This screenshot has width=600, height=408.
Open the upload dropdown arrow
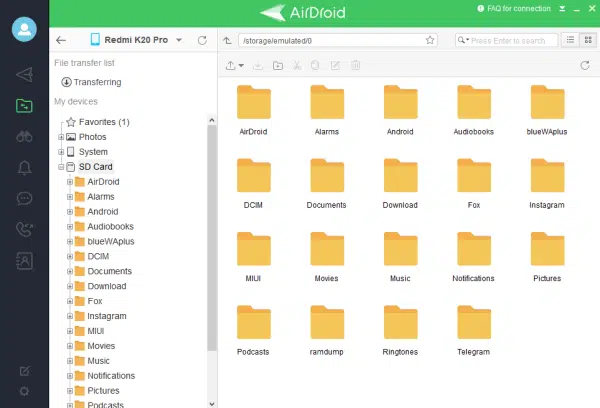(241, 65)
